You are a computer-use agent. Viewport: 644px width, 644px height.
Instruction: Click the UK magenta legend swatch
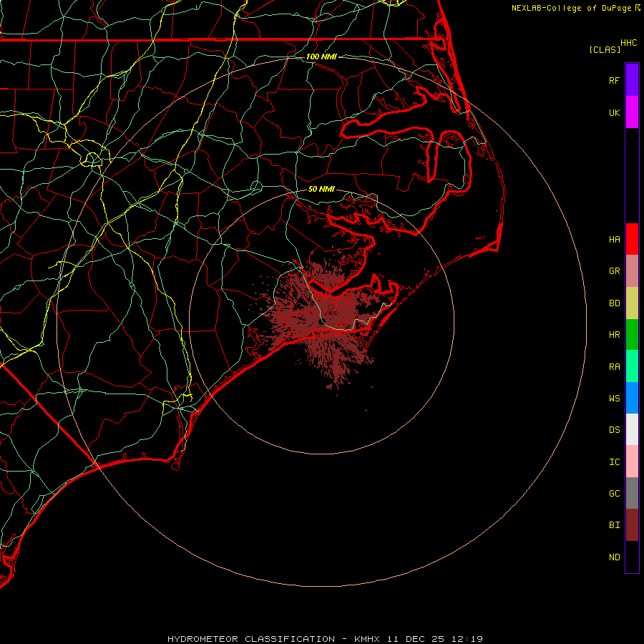coord(632,112)
